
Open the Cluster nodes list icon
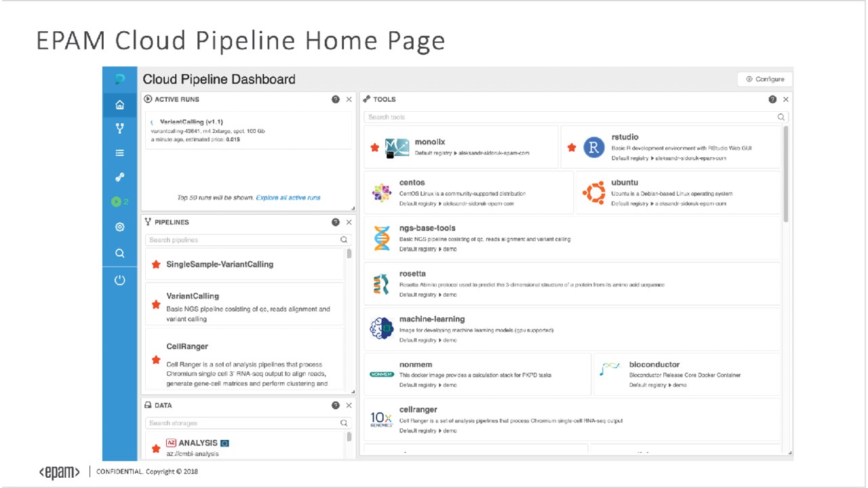(x=120, y=153)
